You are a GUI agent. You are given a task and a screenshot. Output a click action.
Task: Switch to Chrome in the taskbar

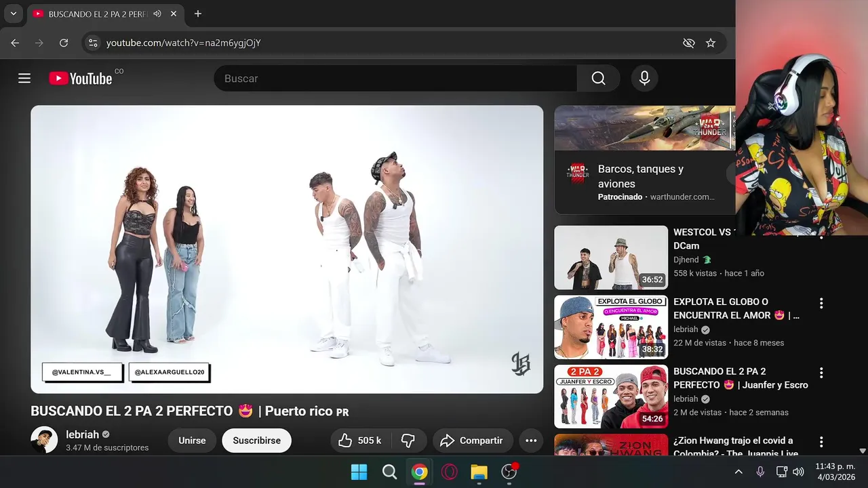[x=419, y=472]
